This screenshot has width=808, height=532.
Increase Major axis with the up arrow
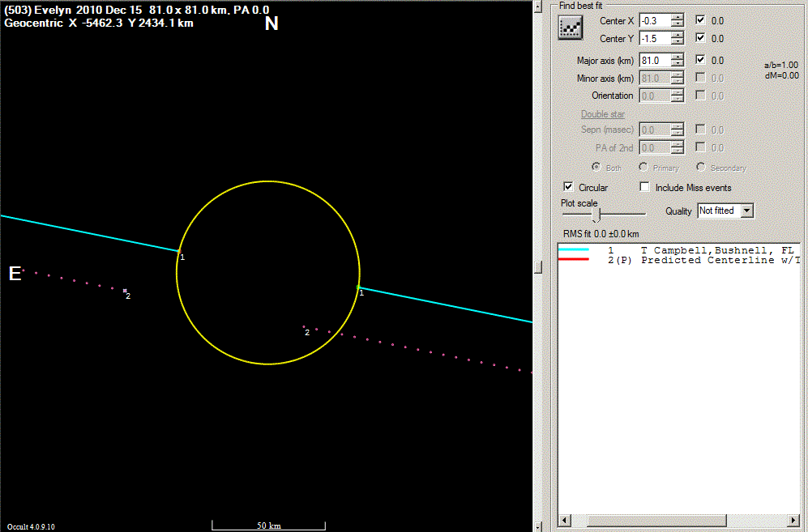[x=677, y=57]
